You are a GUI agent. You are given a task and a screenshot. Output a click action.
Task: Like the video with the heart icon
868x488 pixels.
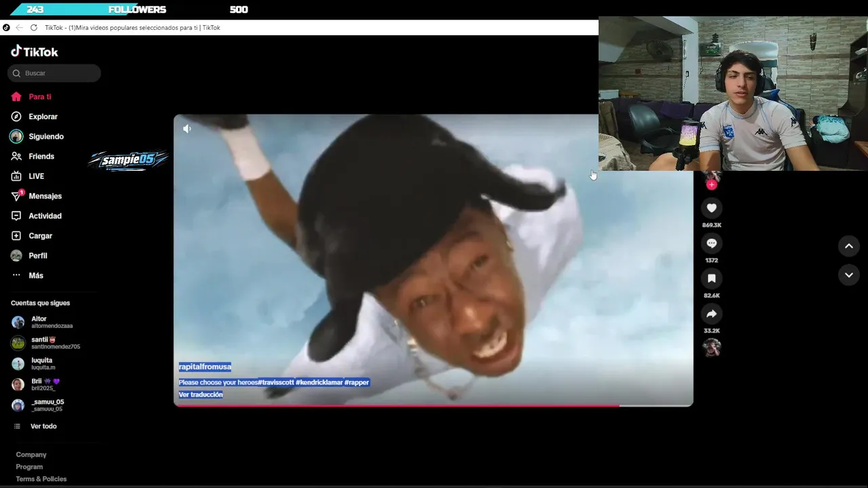click(711, 208)
